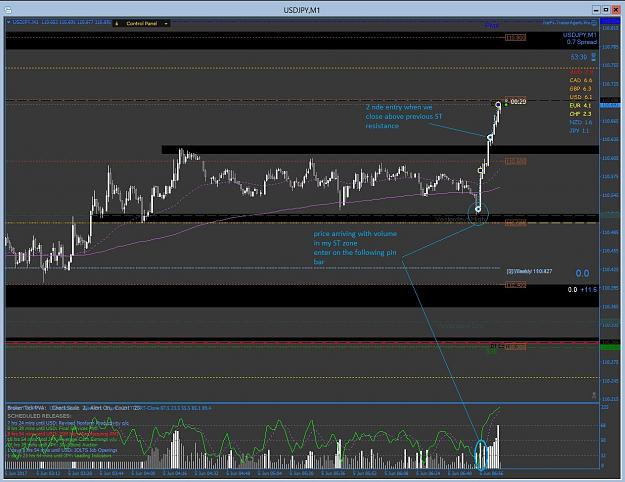Click the circle marker at top of the rally
This screenshot has height=482, width=625.
pos(498,105)
